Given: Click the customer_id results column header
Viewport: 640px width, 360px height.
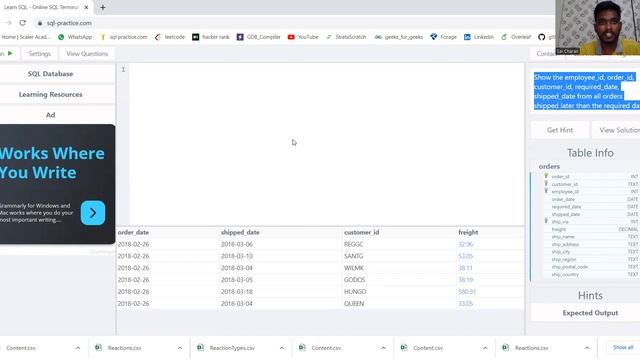Looking at the screenshot, I should [x=362, y=232].
